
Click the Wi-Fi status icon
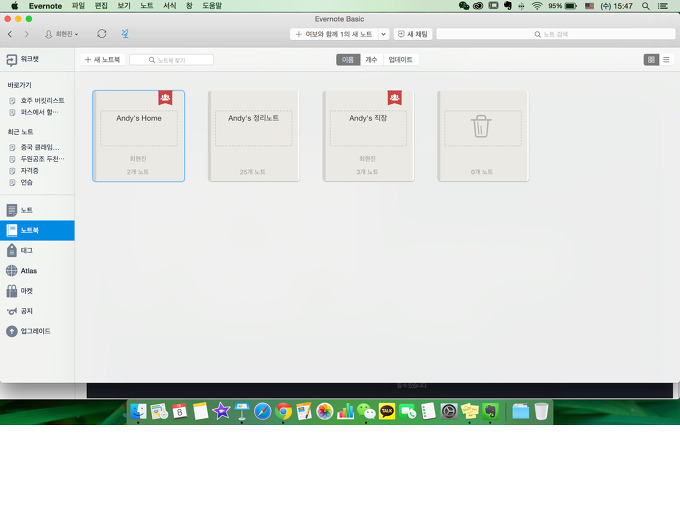(537, 6)
